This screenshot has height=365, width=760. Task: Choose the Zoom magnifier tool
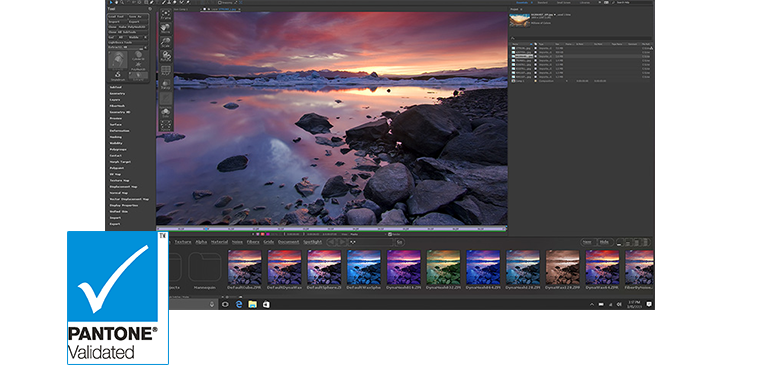point(122,2)
